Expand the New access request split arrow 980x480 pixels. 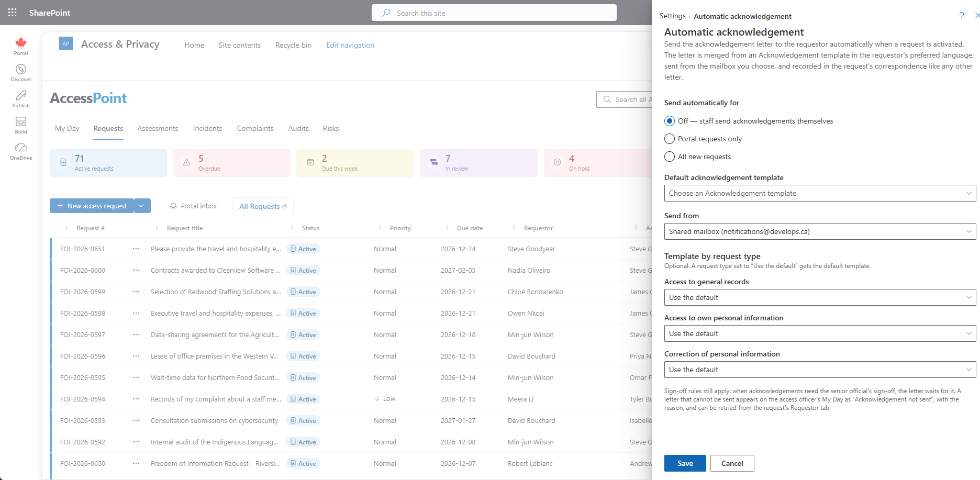142,206
